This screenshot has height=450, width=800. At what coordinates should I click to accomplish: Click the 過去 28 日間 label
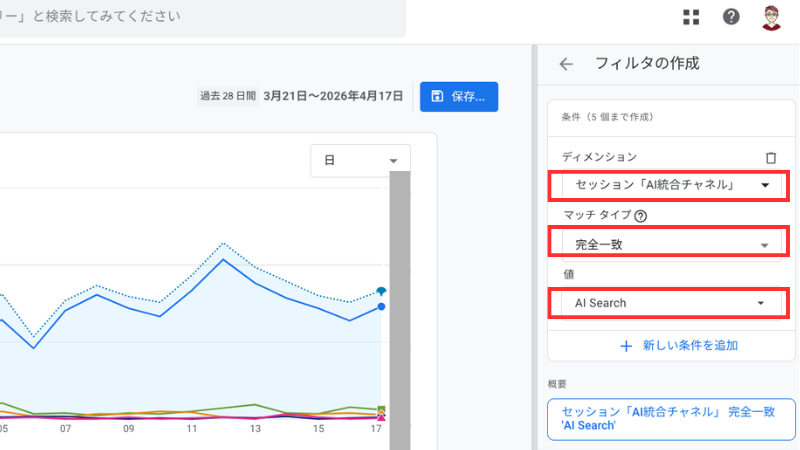[229, 97]
